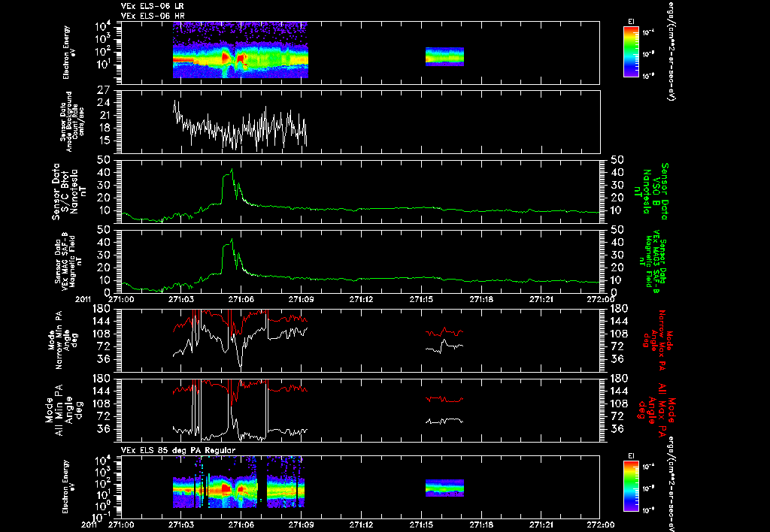Select the "VEx ELS 85 deg PA Regular" title
The height and width of the screenshot is (532, 770).
[x=178, y=450]
